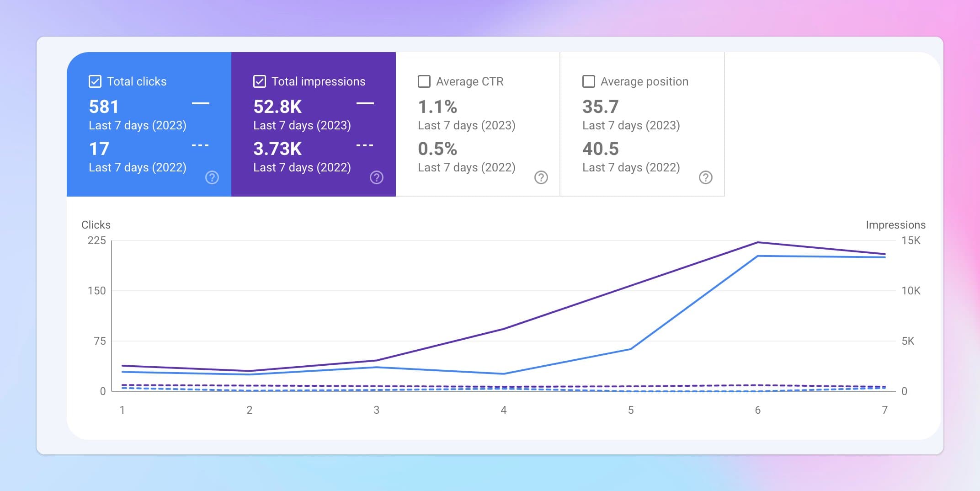This screenshot has width=980, height=491.
Task: Select the Total impressions metric card
Action: (x=314, y=123)
